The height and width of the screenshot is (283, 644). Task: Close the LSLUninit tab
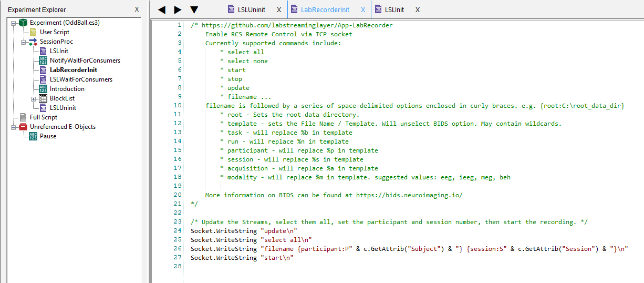279,10
